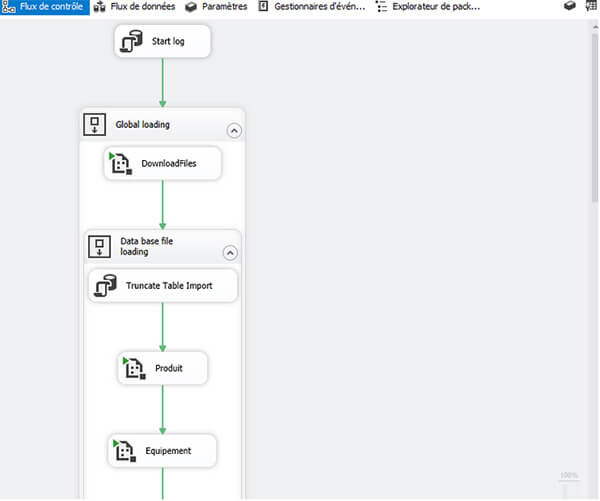Select the connector between Produit and Equipement
Viewport: 600px width, 501px height.
click(162, 408)
